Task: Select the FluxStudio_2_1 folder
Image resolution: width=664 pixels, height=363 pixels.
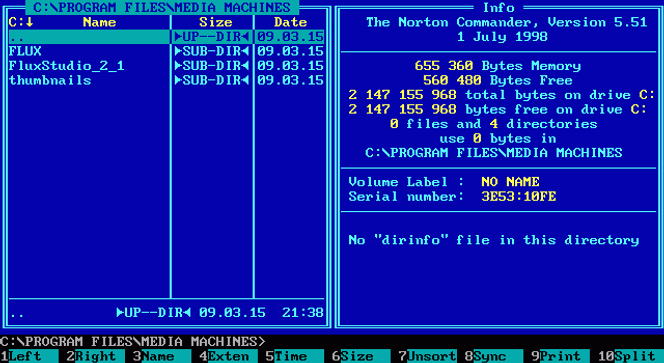Action: [x=166, y=66]
